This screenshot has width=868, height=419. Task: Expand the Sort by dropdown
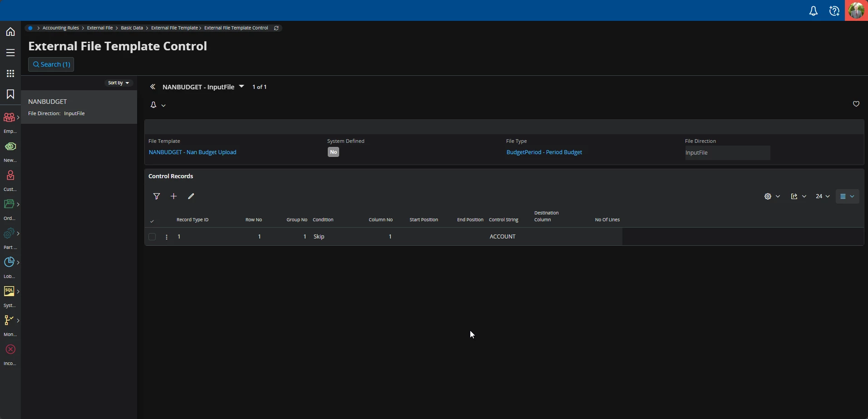119,83
